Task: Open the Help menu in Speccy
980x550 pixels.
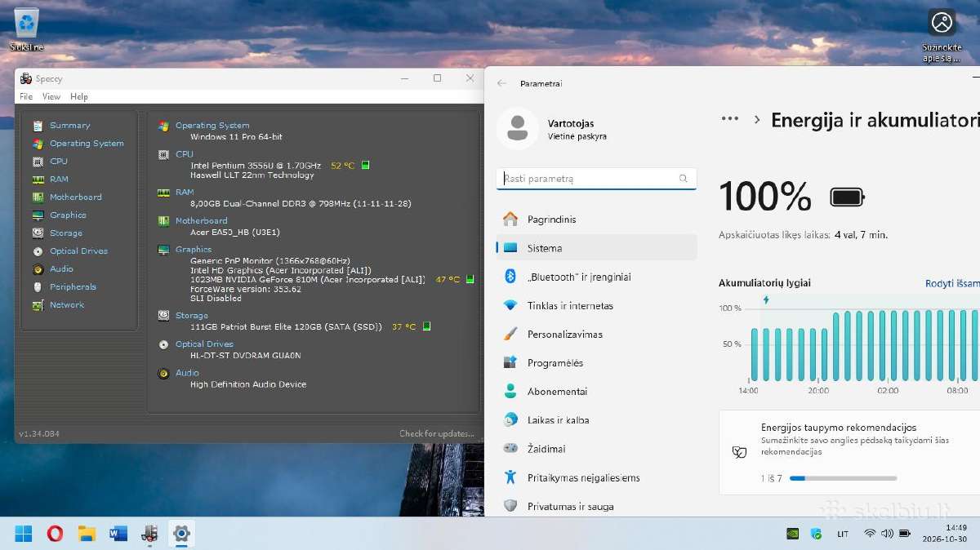Action: [79, 96]
